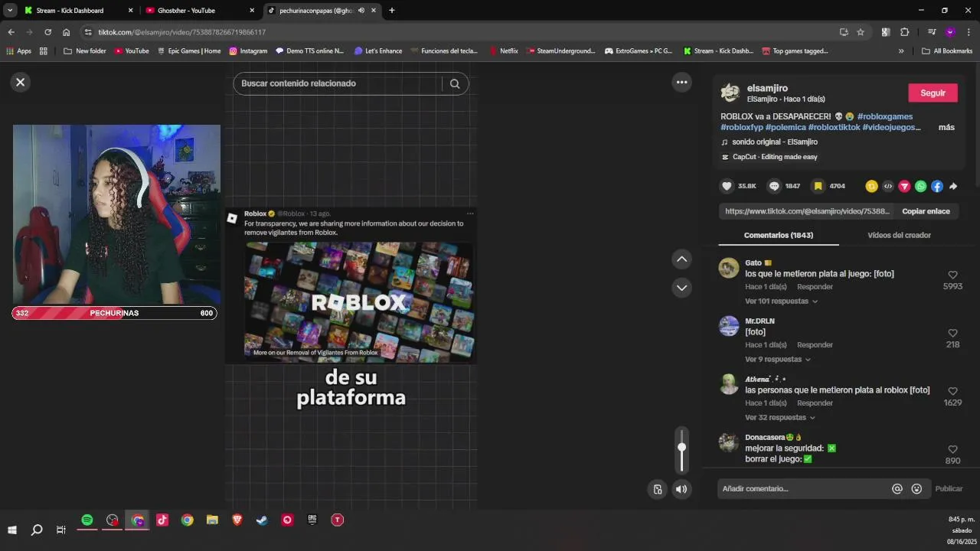Toggle the auto-scroll icon beside volume

click(x=658, y=489)
